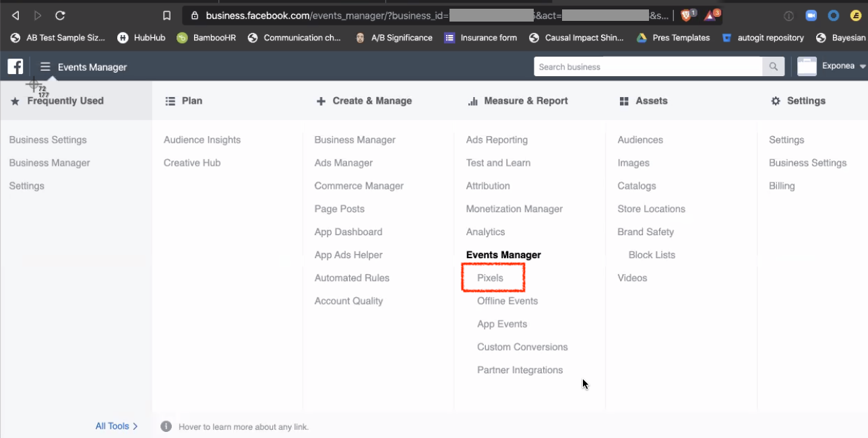Image resolution: width=868 pixels, height=438 pixels.
Task: Open Test and Learn
Action: (498, 163)
